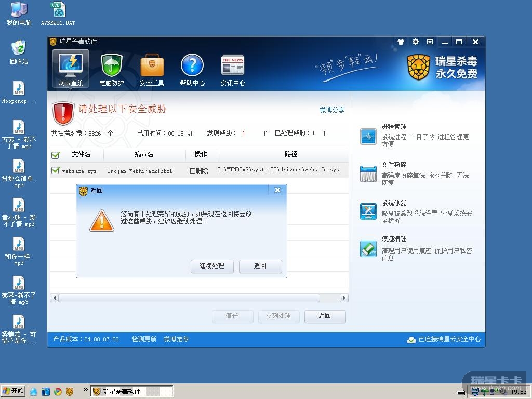Open settings gear in Rising title bar

coord(415,42)
